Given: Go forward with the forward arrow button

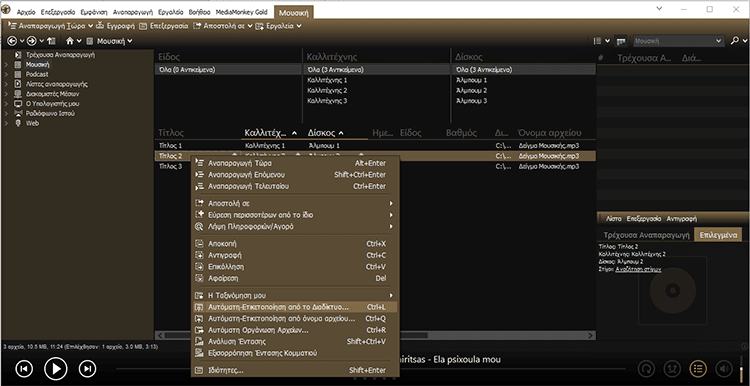Looking at the screenshot, I should click(x=32, y=41).
